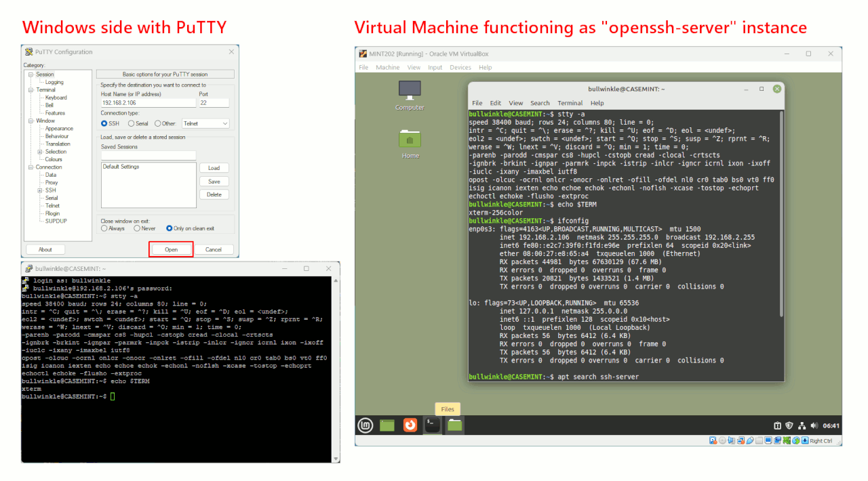The width and height of the screenshot is (868, 481).
Task: Click the Saved Sessions name field
Action: [148, 155]
